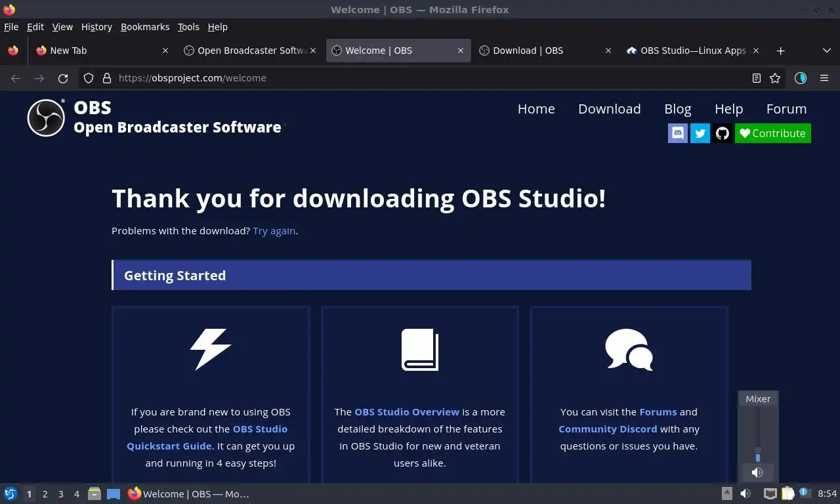Open the Twitter icon link
The width and height of the screenshot is (840, 504).
point(700,133)
